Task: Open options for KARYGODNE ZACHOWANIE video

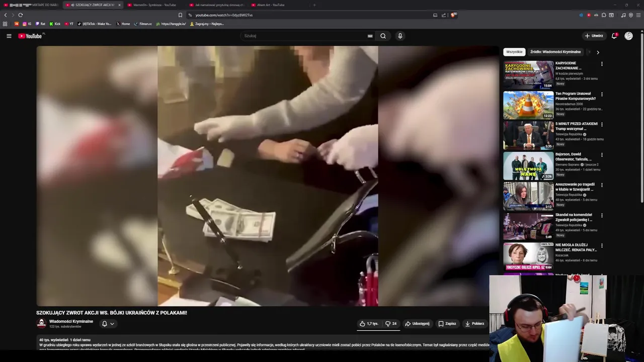Action: (x=602, y=64)
